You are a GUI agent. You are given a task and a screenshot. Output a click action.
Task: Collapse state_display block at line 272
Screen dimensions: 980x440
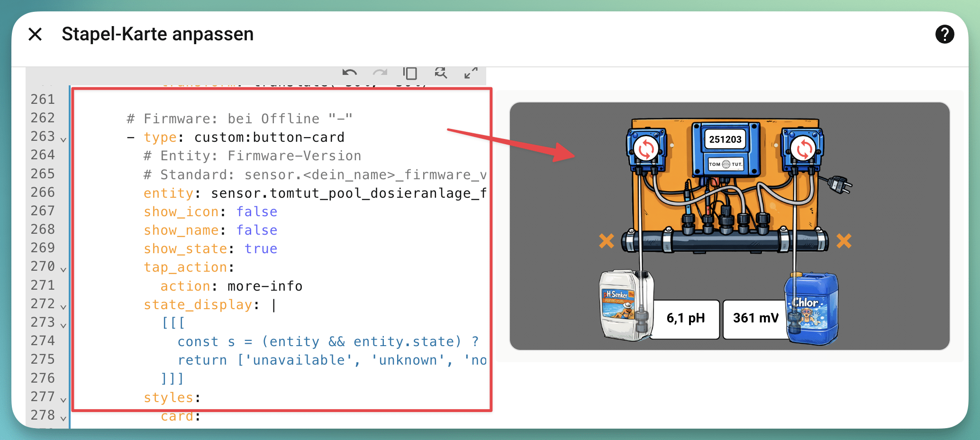click(x=64, y=306)
